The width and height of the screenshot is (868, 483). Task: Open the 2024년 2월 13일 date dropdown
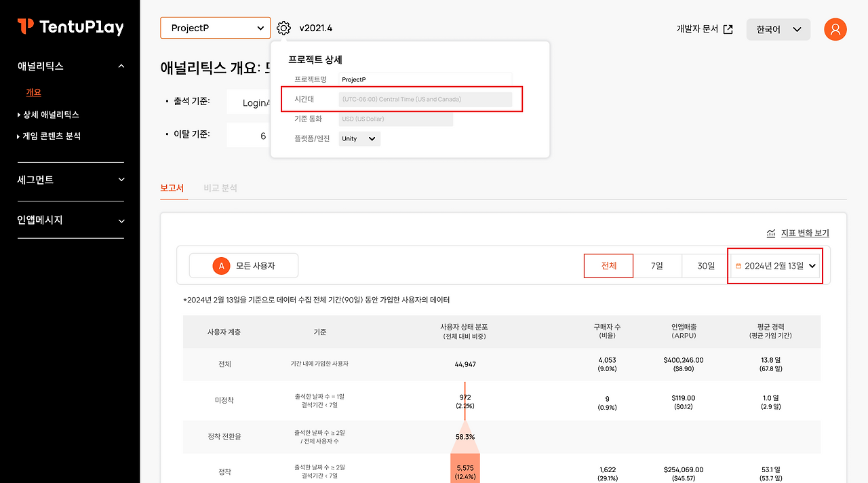click(775, 265)
